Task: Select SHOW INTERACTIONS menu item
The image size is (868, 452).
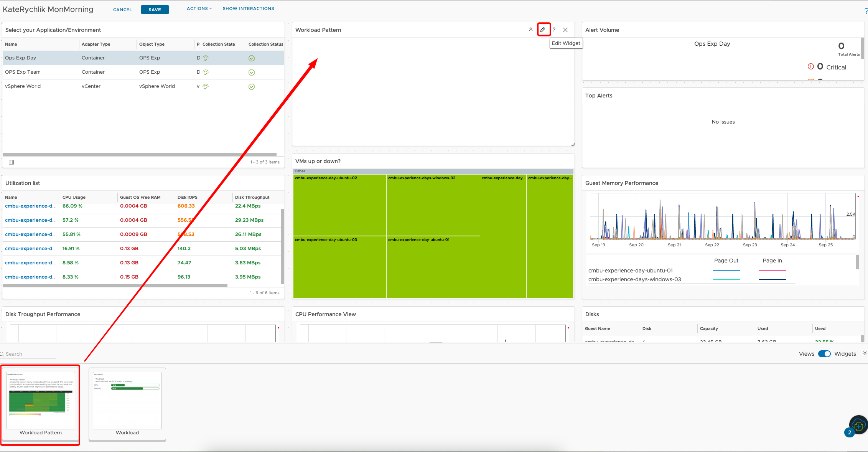Action: click(248, 8)
